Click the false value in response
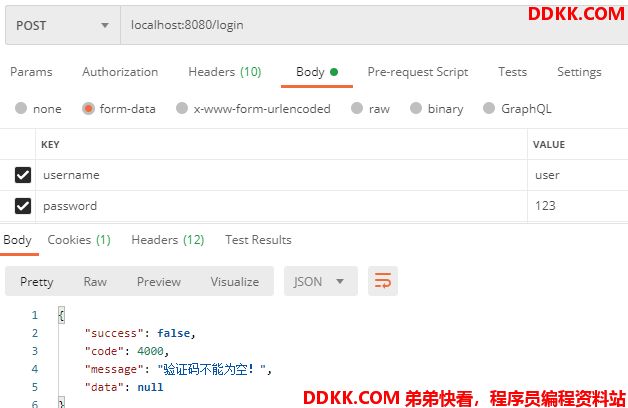The width and height of the screenshot is (628, 408). [x=173, y=333]
